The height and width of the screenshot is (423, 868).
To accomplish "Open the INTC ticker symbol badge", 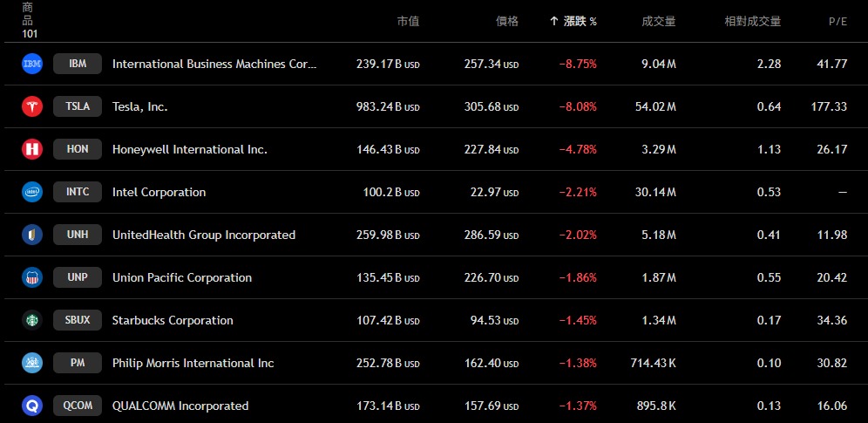I will point(78,192).
